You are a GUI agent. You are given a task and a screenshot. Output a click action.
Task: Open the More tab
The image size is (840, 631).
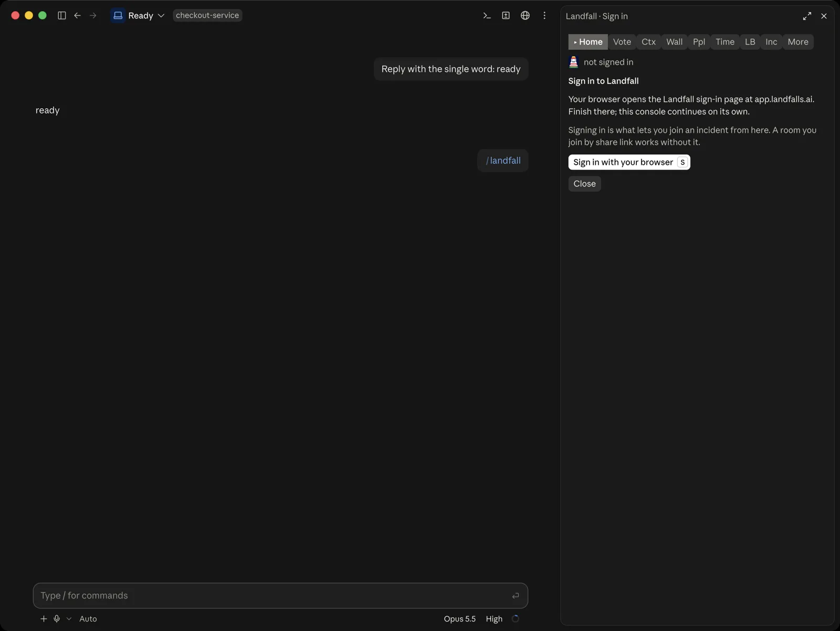pos(798,42)
